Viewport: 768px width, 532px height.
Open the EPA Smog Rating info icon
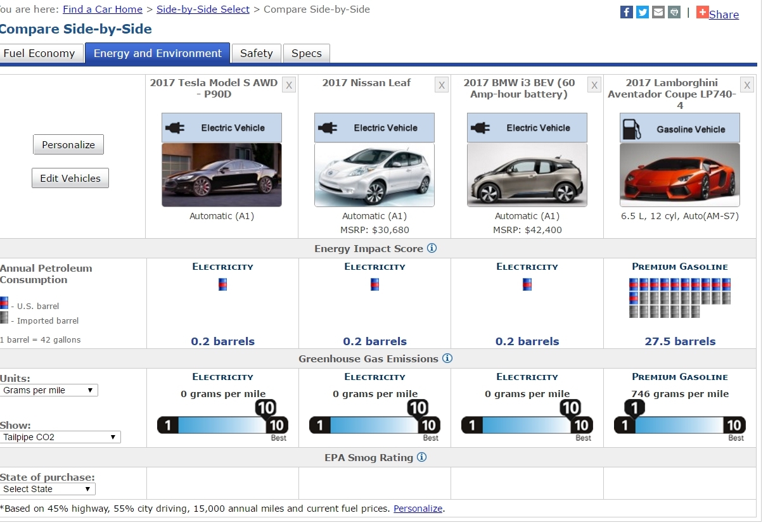click(x=421, y=457)
